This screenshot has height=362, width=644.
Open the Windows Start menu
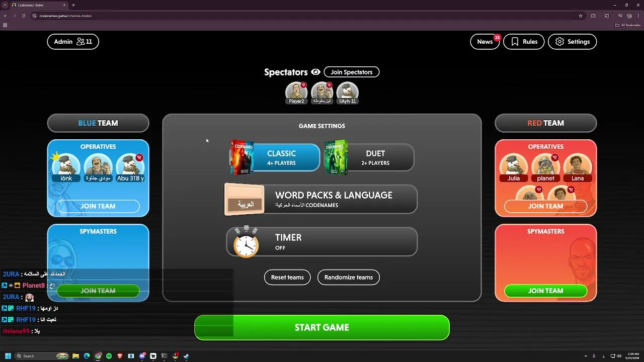point(8,356)
